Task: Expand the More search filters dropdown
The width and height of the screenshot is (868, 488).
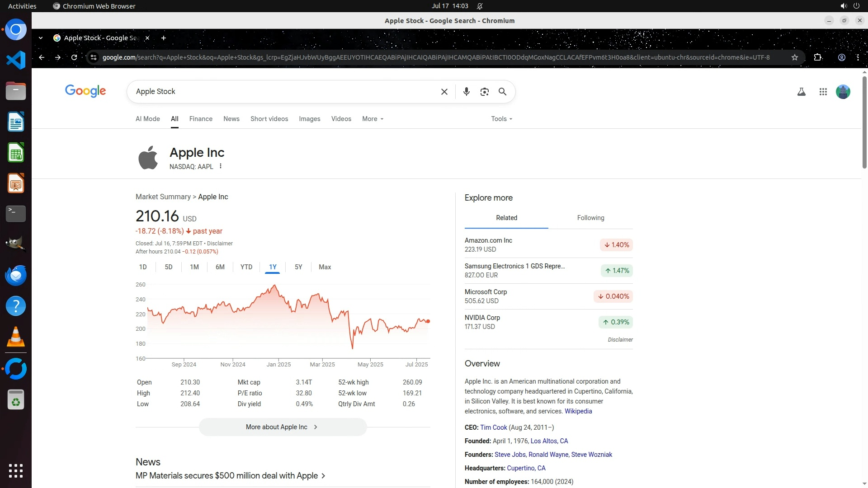Action: click(373, 119)
